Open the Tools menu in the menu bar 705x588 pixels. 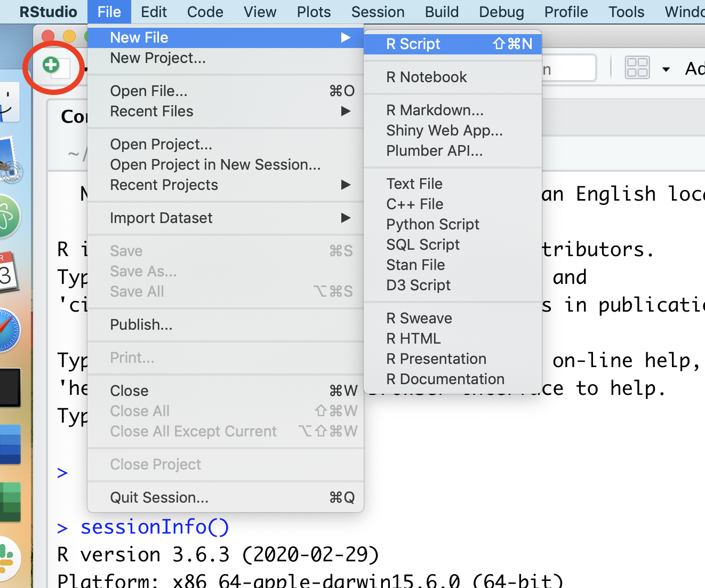626,12
